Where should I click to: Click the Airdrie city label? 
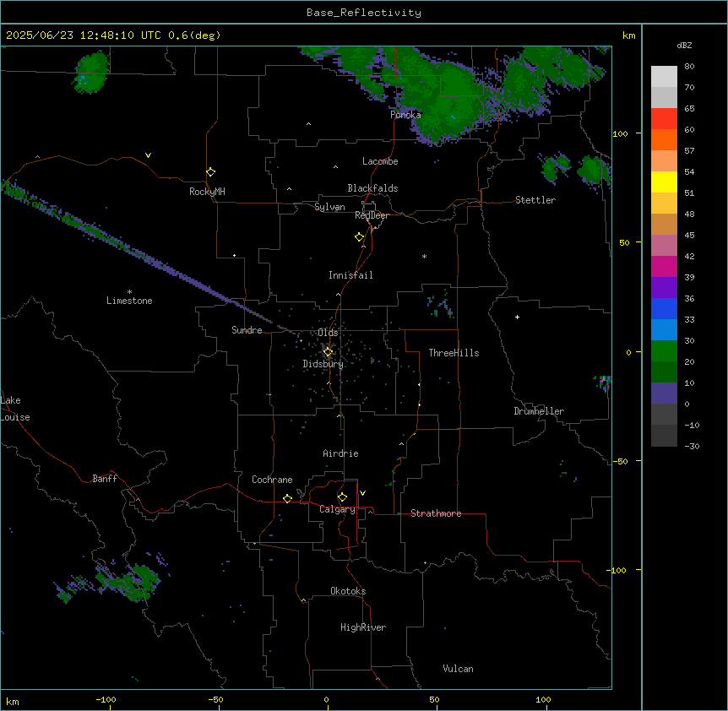tap(341, 453)
